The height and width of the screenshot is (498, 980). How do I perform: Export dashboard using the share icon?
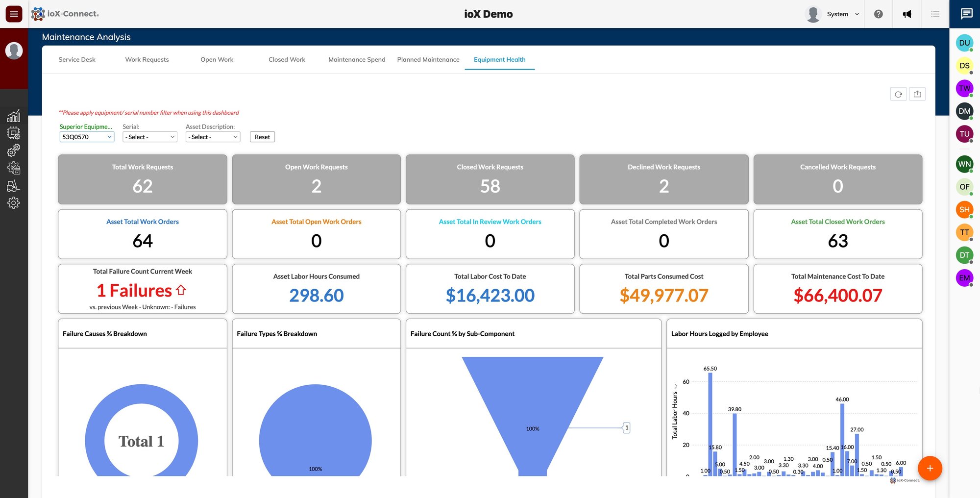point(917,94)
